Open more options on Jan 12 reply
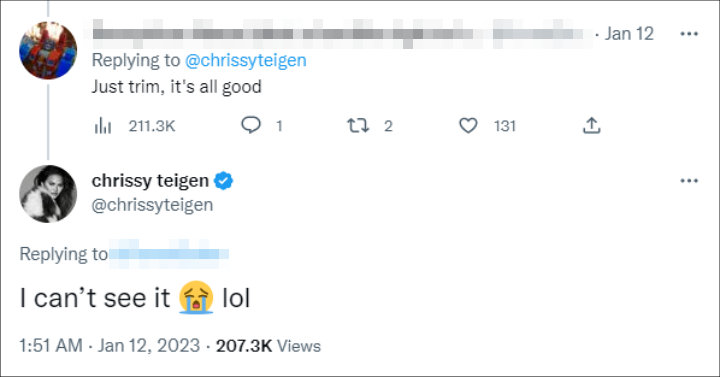720x377 pixels. tap(689, 34)
